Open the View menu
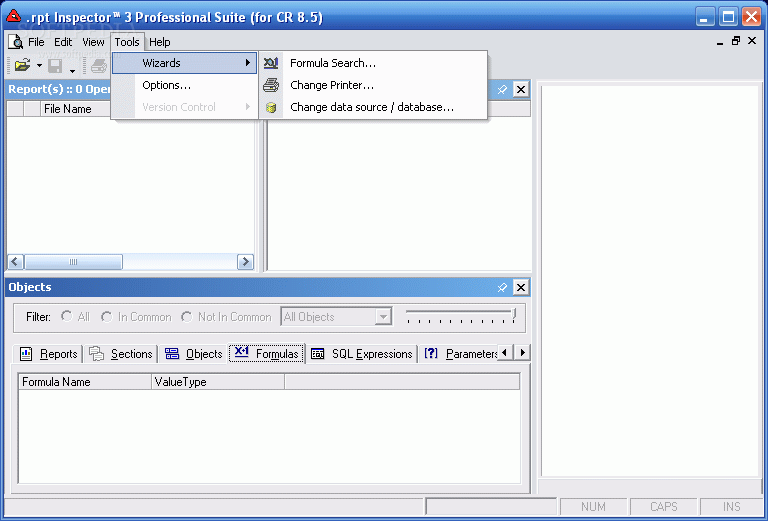Image resolution: width=768 pixels, height=521 pixels. pyautogui.click(x=93, y=42)
